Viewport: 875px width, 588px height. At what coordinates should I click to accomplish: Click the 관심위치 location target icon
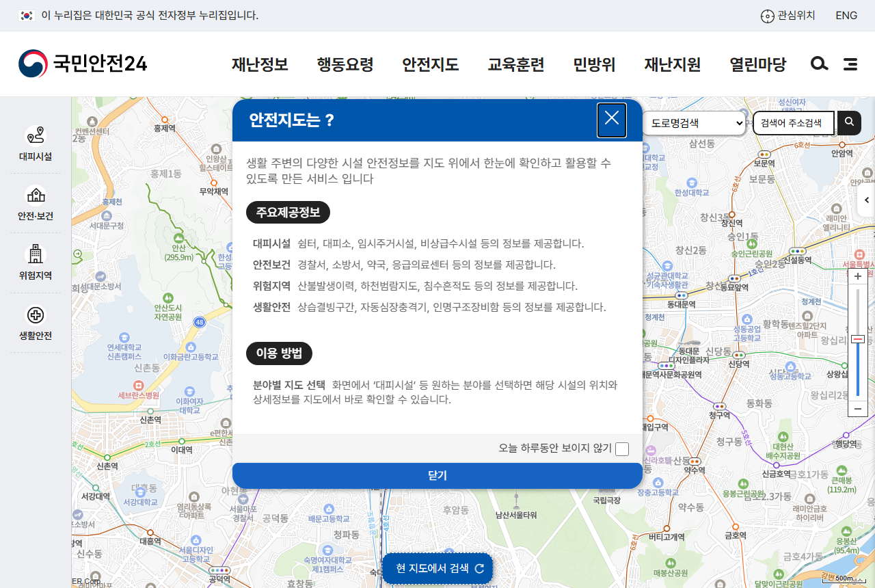click(x=768, y=16)
